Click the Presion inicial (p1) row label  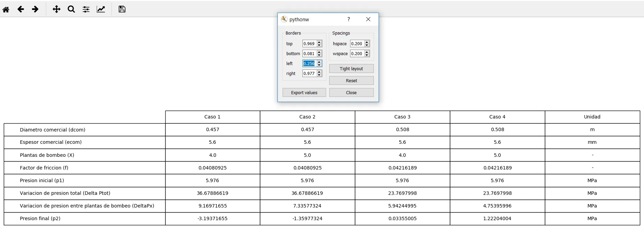(x=42, y=180)
